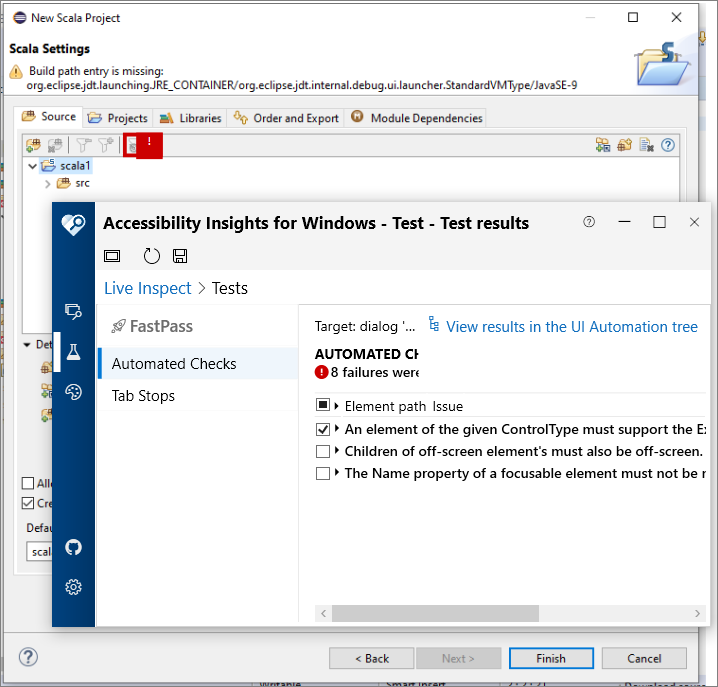718x687 pixels.
Task: Click the remove source folder toolbar icon
Action: (55, 145)
